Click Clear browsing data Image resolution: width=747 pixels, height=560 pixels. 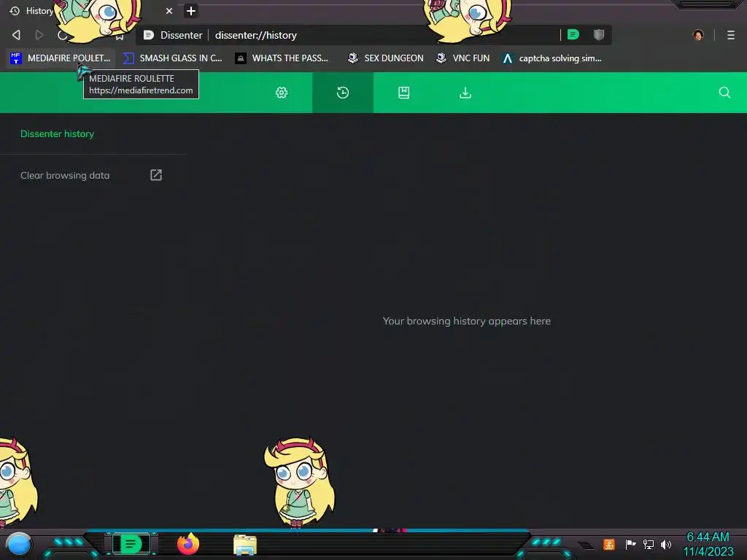[x=65, y=175]
